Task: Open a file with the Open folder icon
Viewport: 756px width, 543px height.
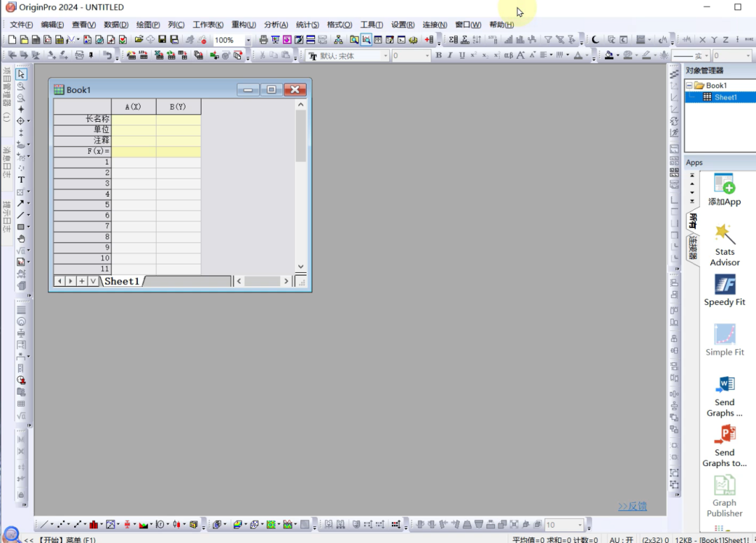Action: click(x=139, y=40)
